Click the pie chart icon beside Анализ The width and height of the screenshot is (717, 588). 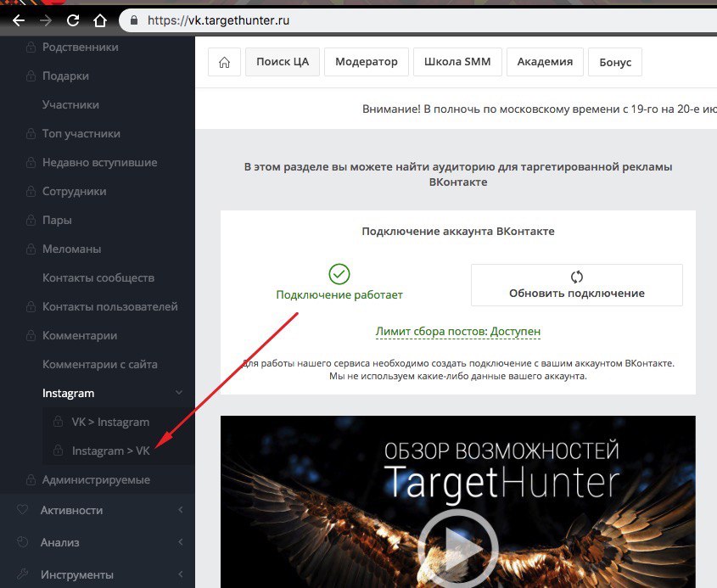click(x=22, y=542)
